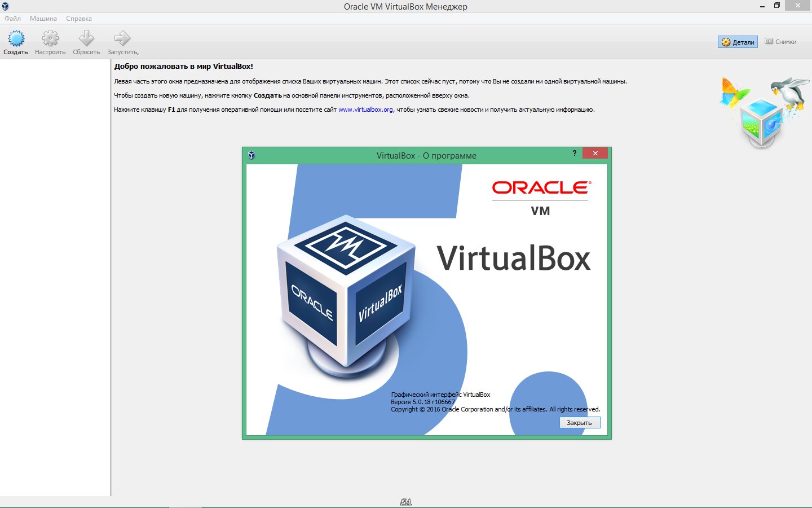The height and width of the screenshot is (508, 812).
Task: Click the VirtualBox cube logo in About dialog
Action: point(346,296)
